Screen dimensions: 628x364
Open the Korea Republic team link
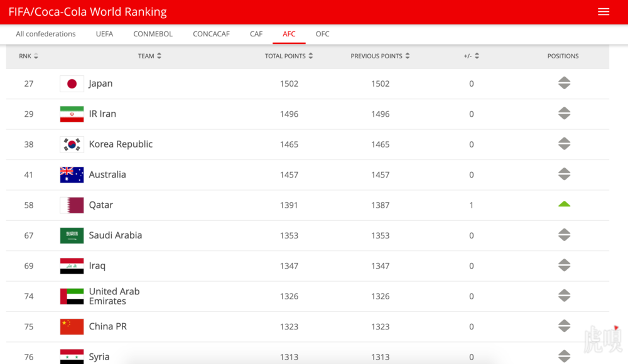pyautogui.click(x=121, y=144)
